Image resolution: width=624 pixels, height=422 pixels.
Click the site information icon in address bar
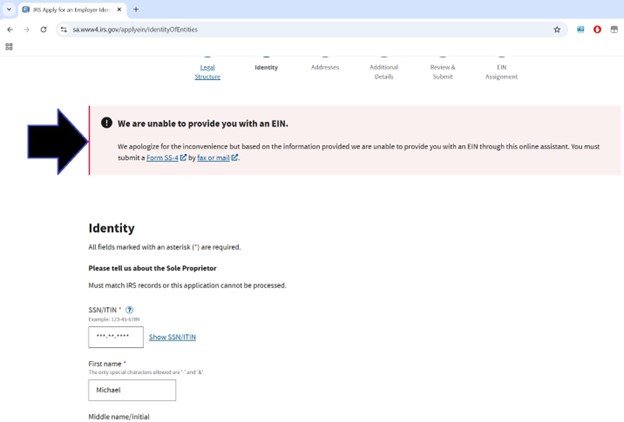click(x=64, y=29)
